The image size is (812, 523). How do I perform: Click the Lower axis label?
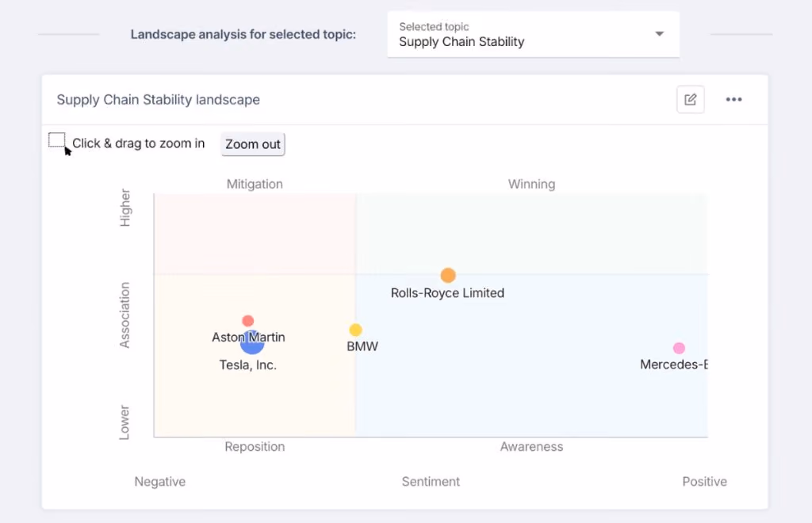pyautogui.click(x=124, y=422)
